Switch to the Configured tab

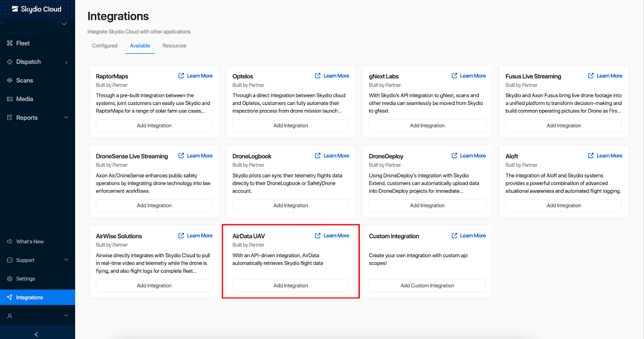[105, 46]
